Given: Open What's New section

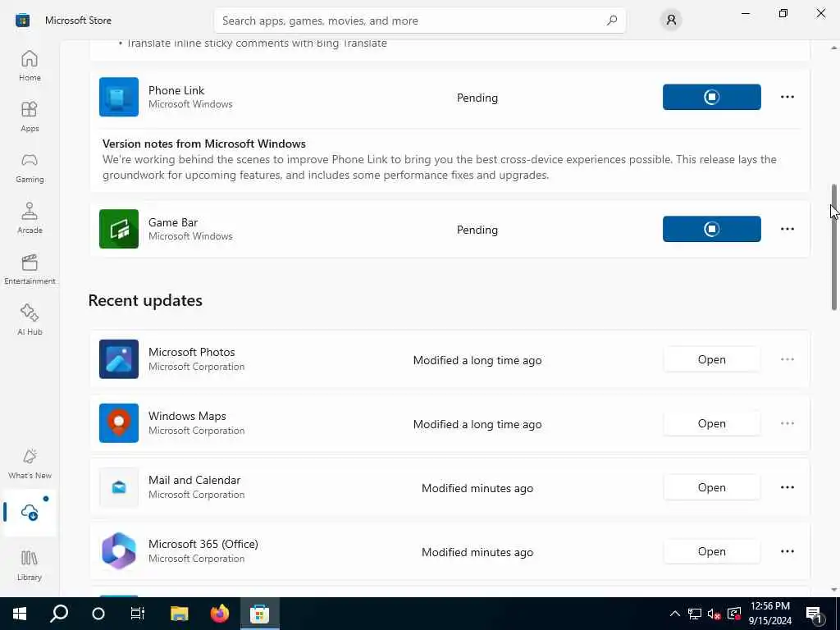Looking at the screenshot, I should (30, 464).
